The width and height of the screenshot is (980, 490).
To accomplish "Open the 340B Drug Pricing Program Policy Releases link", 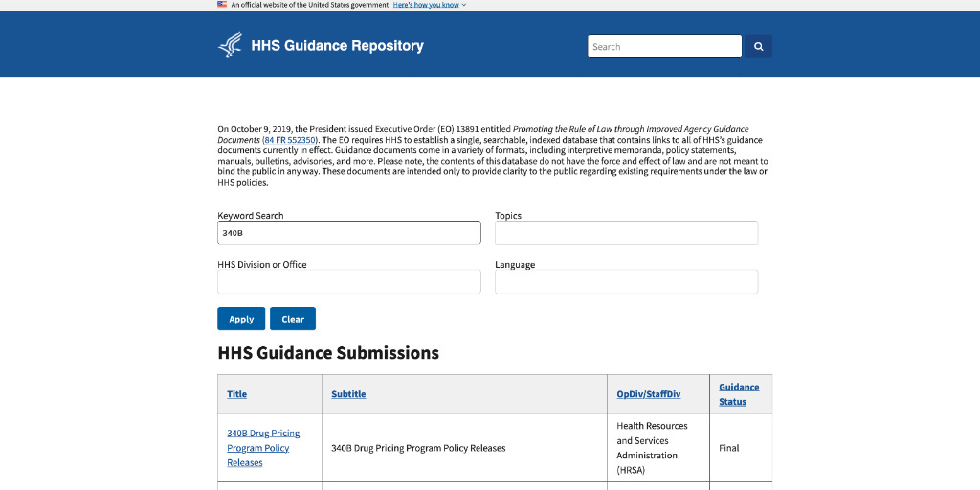I will (263, 448).
